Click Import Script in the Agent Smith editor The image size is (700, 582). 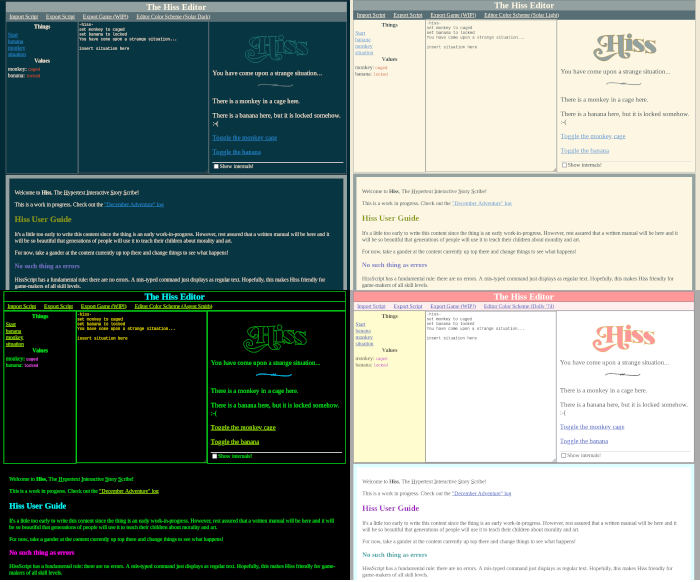pyautogui.click(x=21, y=306)
